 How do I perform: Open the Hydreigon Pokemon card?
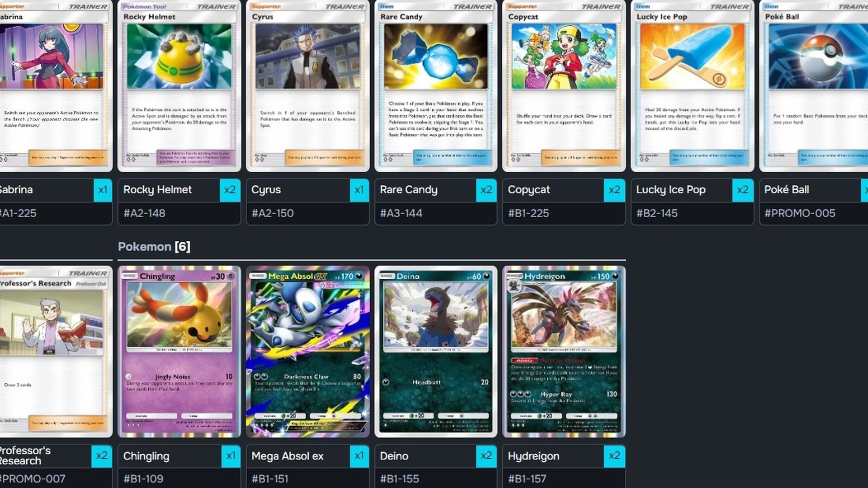[x=564, y=352]
